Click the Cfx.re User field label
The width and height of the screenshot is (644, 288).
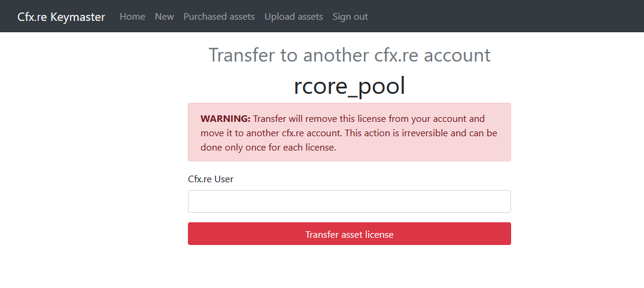[211, 179]
